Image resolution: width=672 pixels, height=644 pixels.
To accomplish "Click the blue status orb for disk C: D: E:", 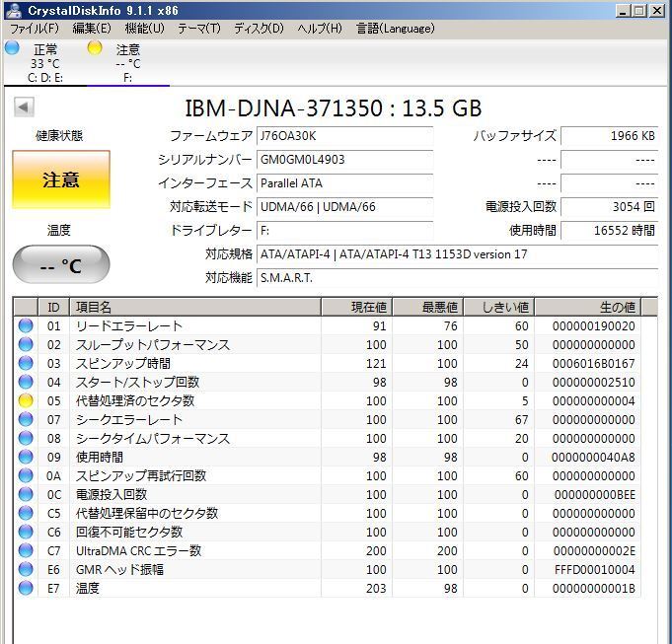I will click(x=12, y=48).
